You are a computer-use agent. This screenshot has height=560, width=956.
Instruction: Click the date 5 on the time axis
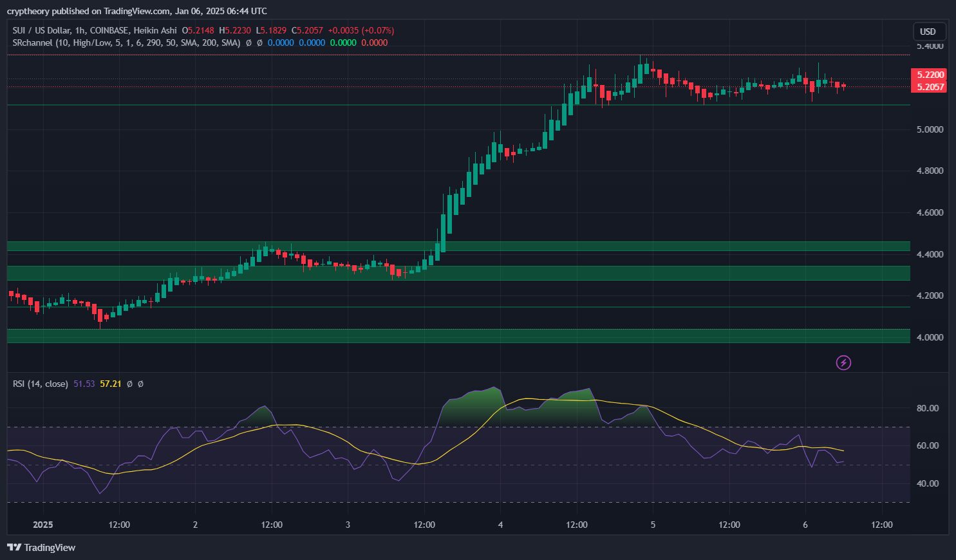coord(653,525)
